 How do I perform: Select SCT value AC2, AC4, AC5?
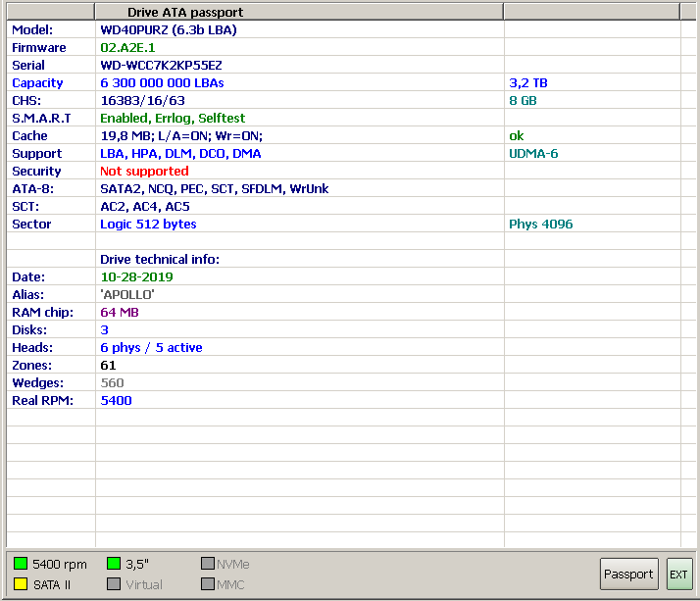pos(145,206)
